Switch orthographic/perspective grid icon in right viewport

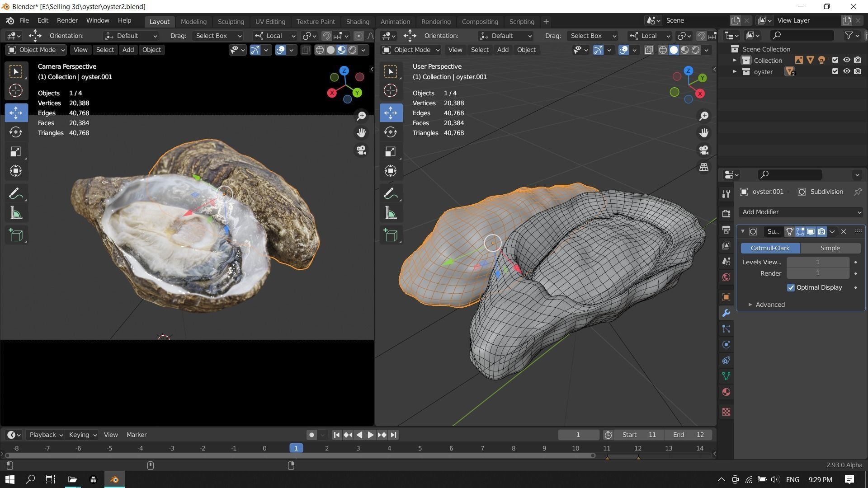tap(704, 167)
